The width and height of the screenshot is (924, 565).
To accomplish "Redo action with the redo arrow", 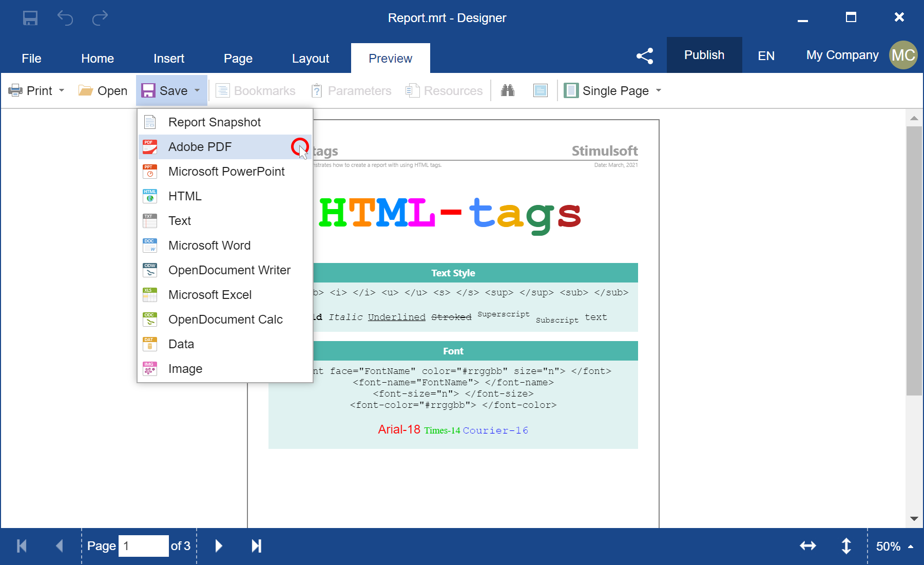I will pyautogui.click(x=100, y=18).
